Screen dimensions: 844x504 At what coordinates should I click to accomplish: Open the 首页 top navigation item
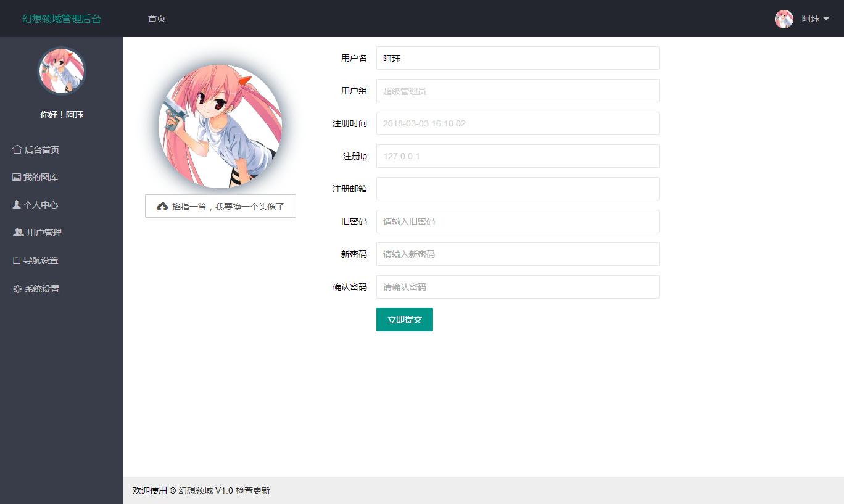(x=157, y=19)
